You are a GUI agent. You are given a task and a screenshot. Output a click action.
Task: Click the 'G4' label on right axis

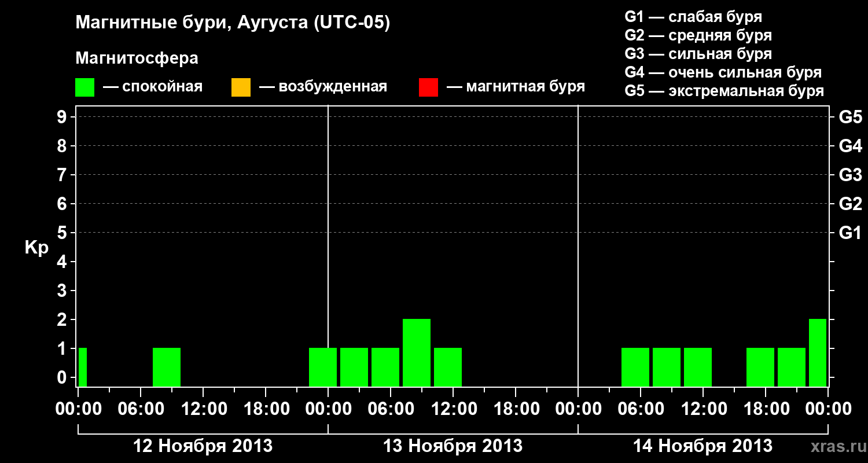pyautogui.click(x=850, y=146)
